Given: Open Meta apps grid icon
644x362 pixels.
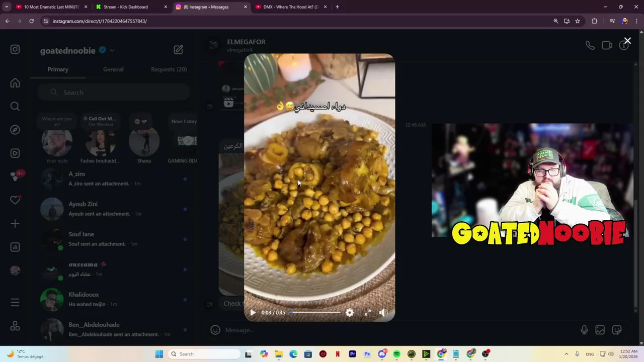Looking at the screenshot, I should point(15,326).
